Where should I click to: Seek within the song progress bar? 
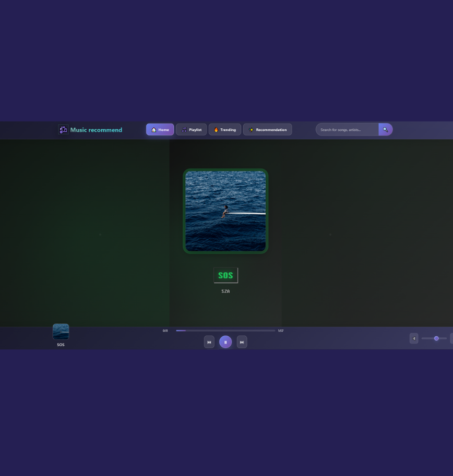click(x=225, y=331)
